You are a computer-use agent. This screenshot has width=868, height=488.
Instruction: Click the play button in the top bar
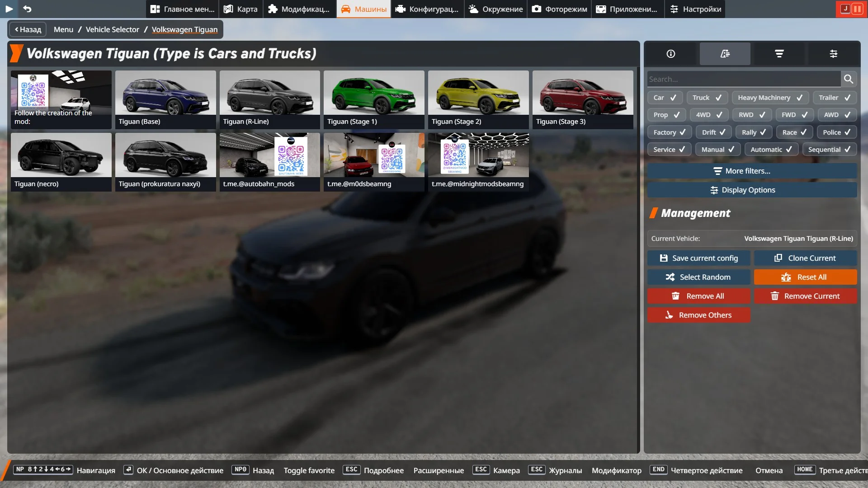click(x=9, y=9)
